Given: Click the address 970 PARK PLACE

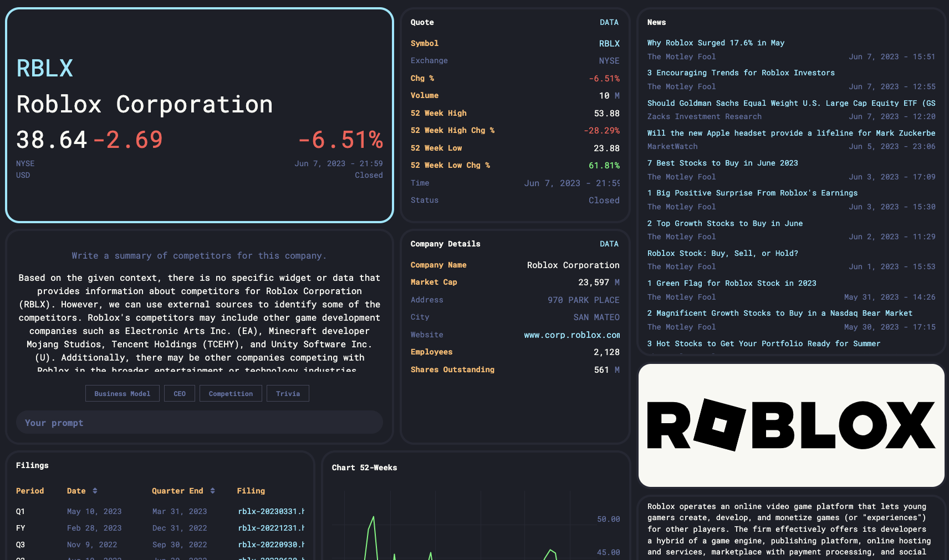Looking at the screenshot, I should (x=584, y=300).
